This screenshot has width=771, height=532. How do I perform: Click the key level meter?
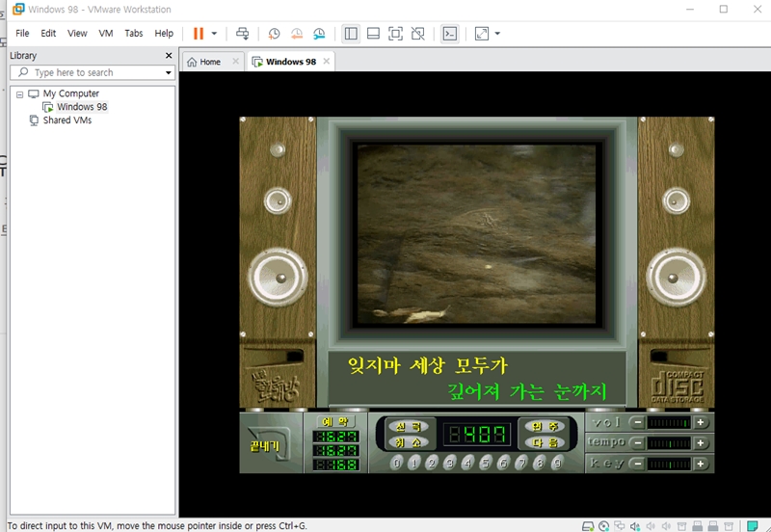[669, 464]
